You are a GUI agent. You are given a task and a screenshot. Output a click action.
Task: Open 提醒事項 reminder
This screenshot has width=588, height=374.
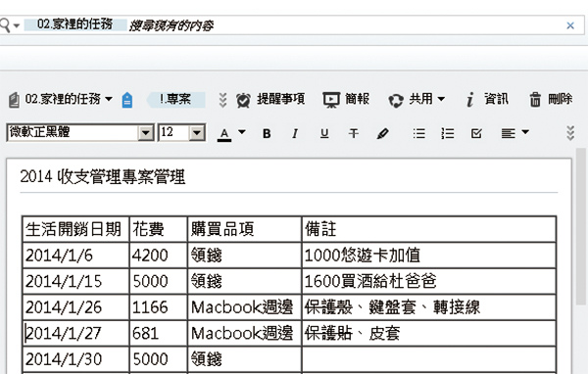[x=280, y=99]
